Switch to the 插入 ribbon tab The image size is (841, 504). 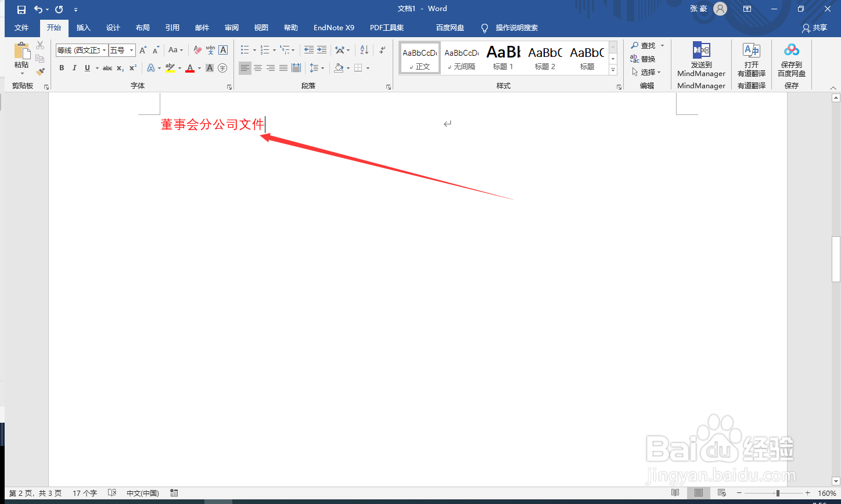[83, 27]
